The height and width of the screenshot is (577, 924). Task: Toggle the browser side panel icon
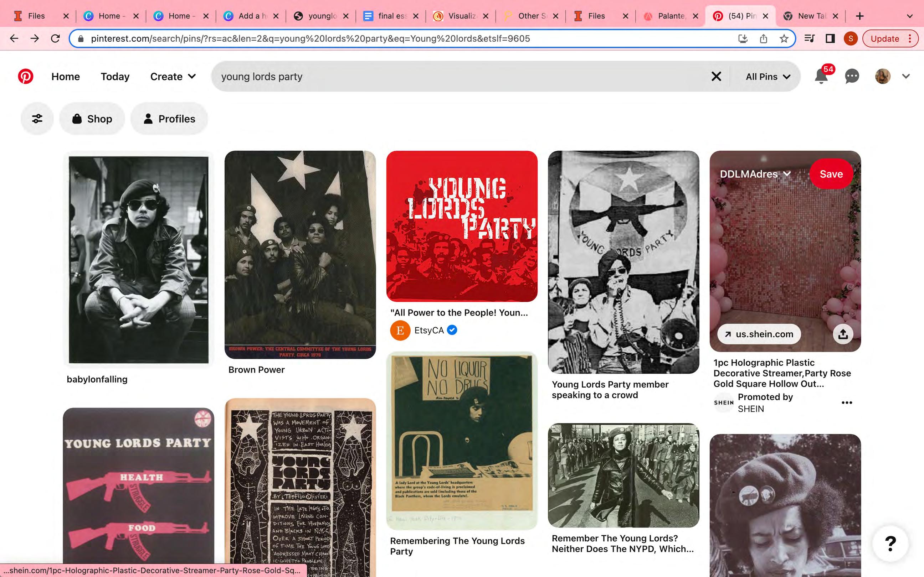click(830, 38)
